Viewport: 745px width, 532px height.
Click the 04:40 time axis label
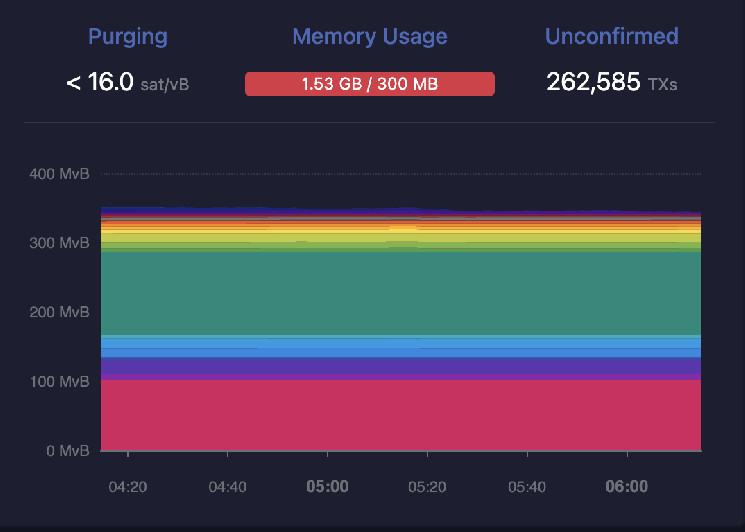(x=228, y=487)
